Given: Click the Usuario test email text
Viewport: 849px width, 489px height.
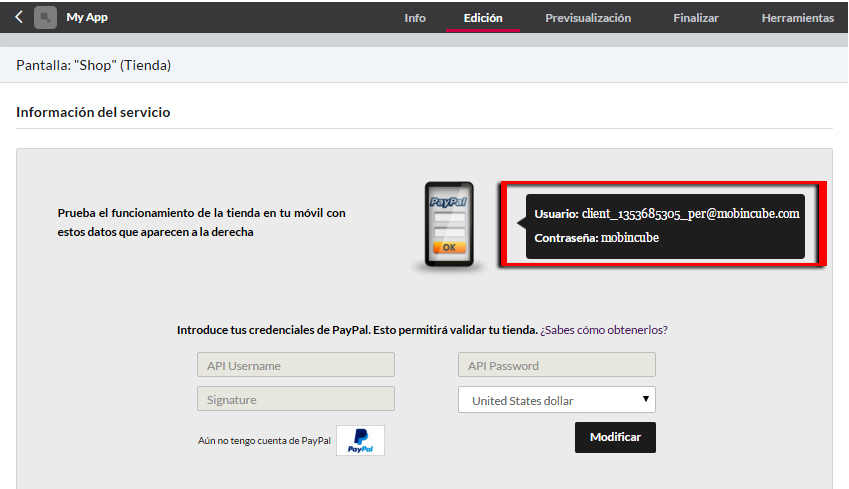Looking at the screenshot, I should 667,214.
